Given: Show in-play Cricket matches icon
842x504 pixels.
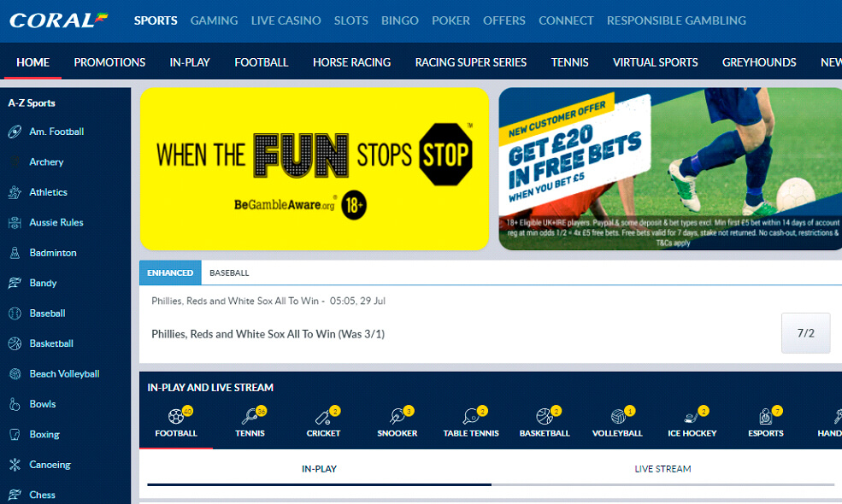Looking at the screenshot, I should click(x=323, y=416).
